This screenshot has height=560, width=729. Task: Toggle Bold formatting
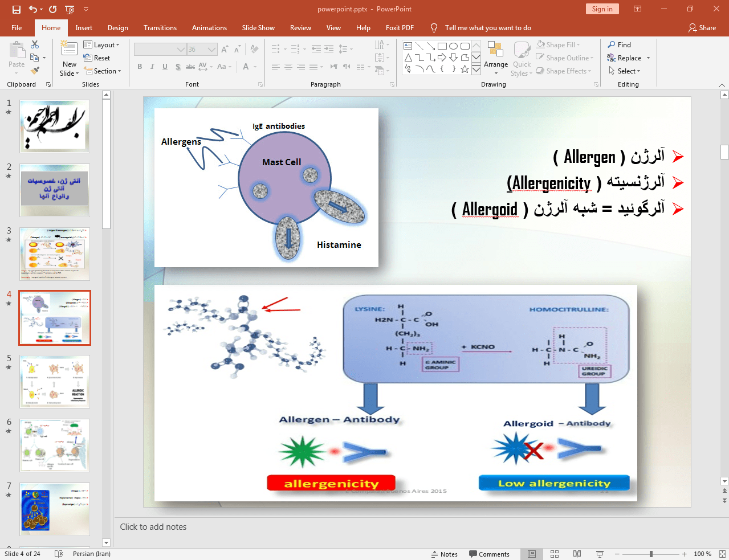[140, 67]
